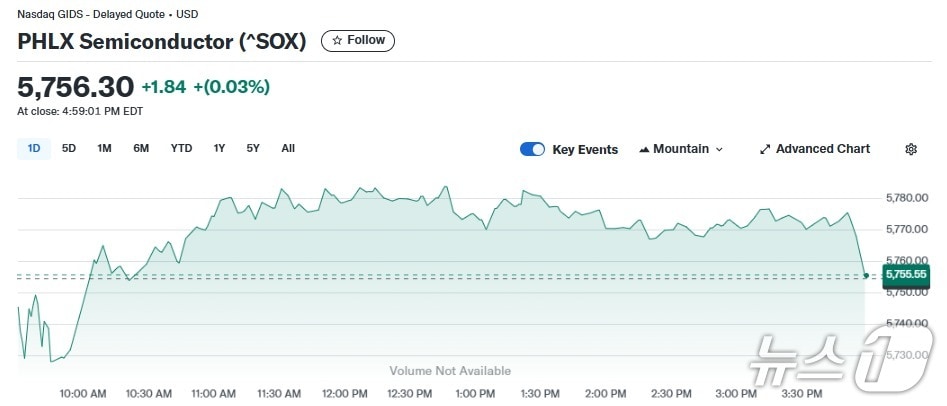Select the 5Y time range
947x406 pixels.
point(253,149)
